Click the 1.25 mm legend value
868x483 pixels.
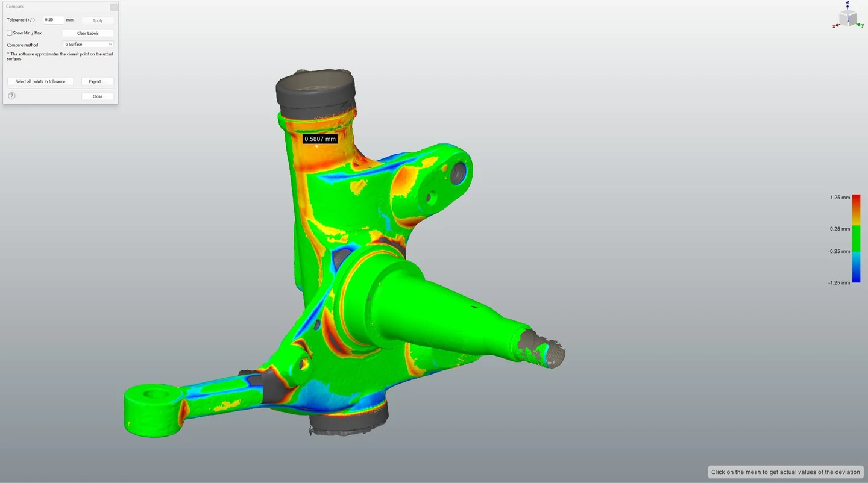point(840,198)
